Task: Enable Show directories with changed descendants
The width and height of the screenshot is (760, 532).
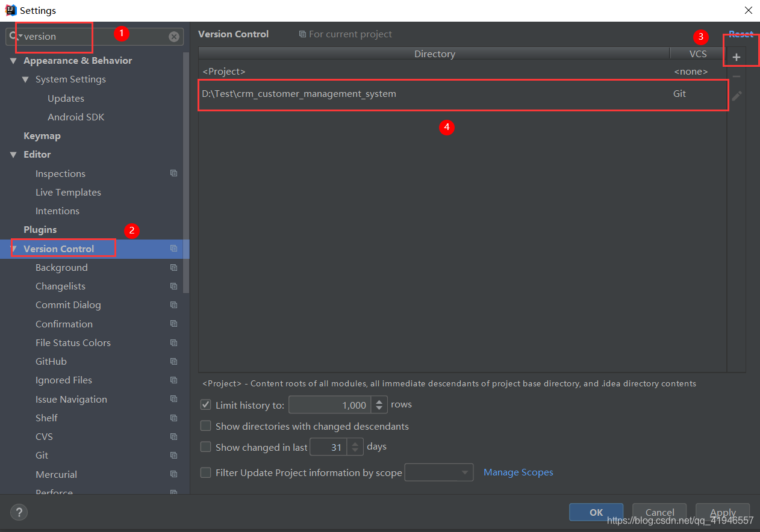Action: [206, 426]
